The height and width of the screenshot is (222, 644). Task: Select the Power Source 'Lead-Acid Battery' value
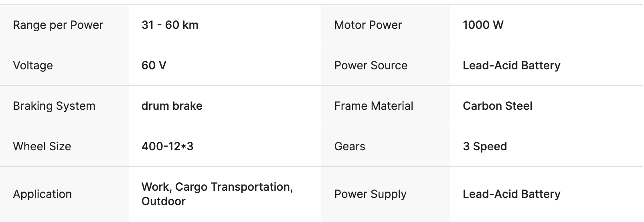click(x=511, y=65)
